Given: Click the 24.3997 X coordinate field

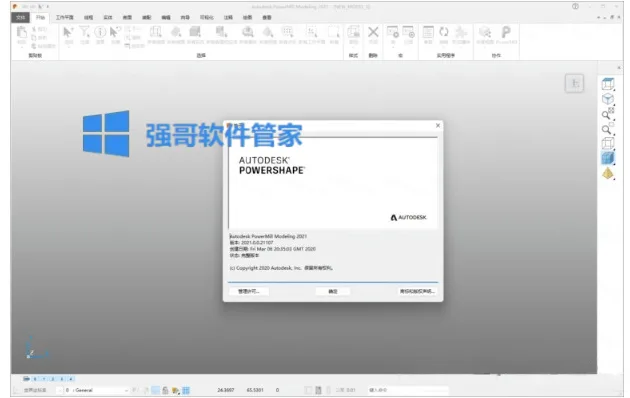Looking at the screenshot, I should [x=226, y=390].
